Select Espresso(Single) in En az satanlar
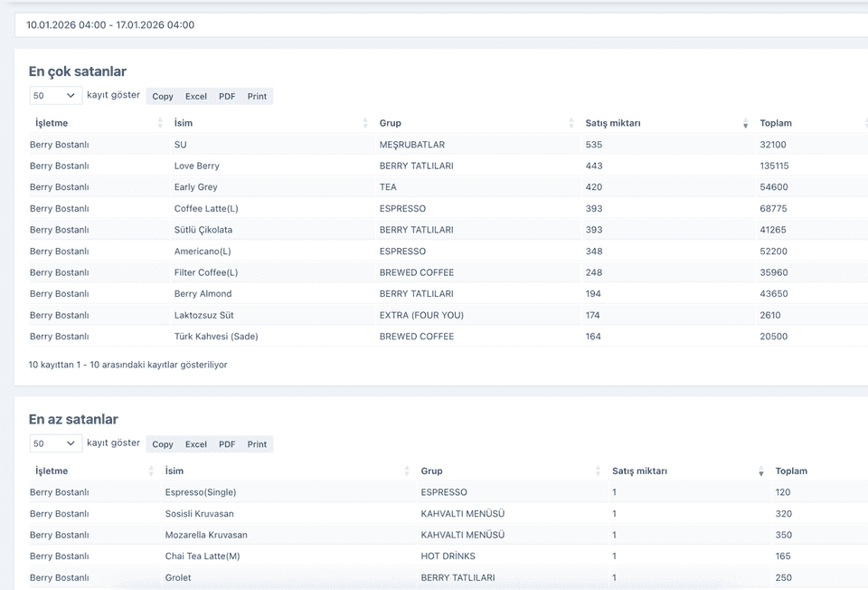The image size is (868, 590). point(201,492)
